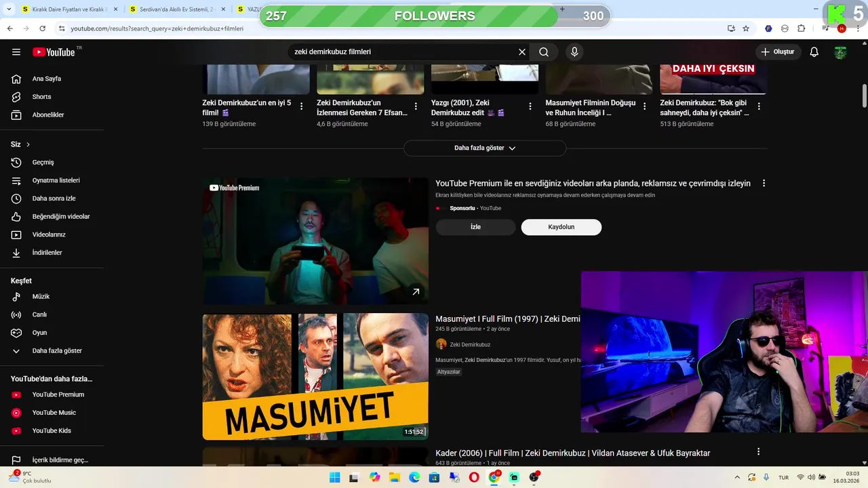Click the Oluştur create button
Image resolution: width=868 pixels, height=488 pixels.
pos(778,52)
